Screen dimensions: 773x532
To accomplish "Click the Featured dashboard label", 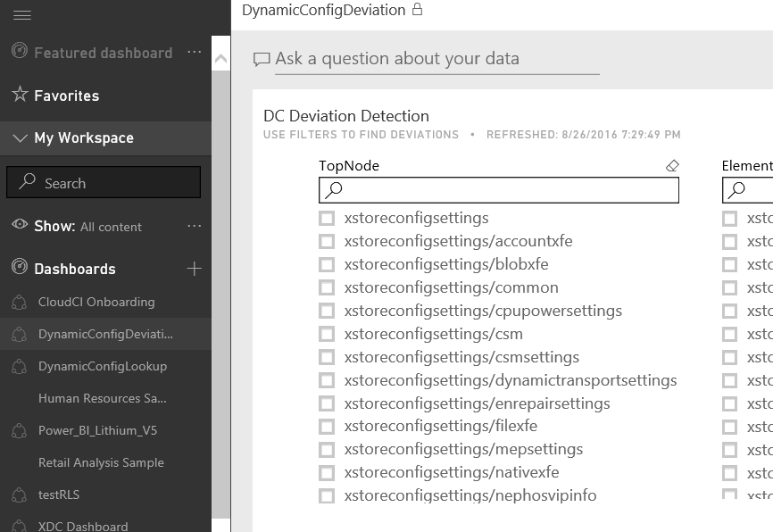I will (x=104, y=53).
